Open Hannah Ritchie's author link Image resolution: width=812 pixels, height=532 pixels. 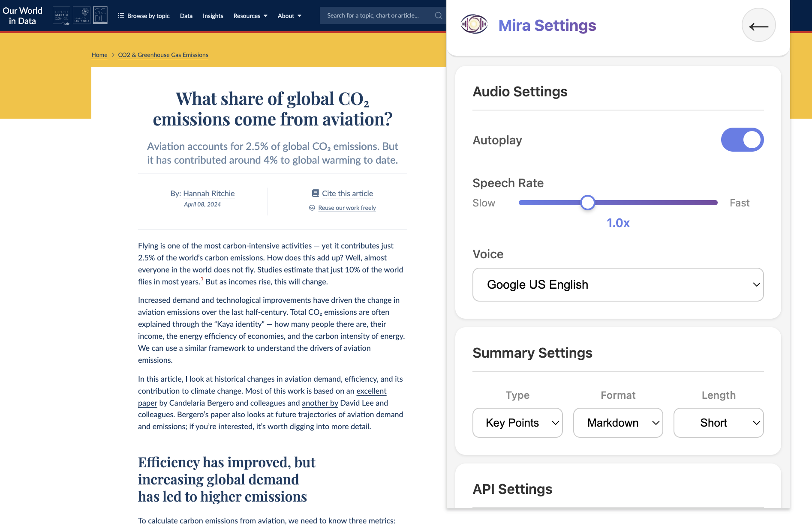point(209,193)
